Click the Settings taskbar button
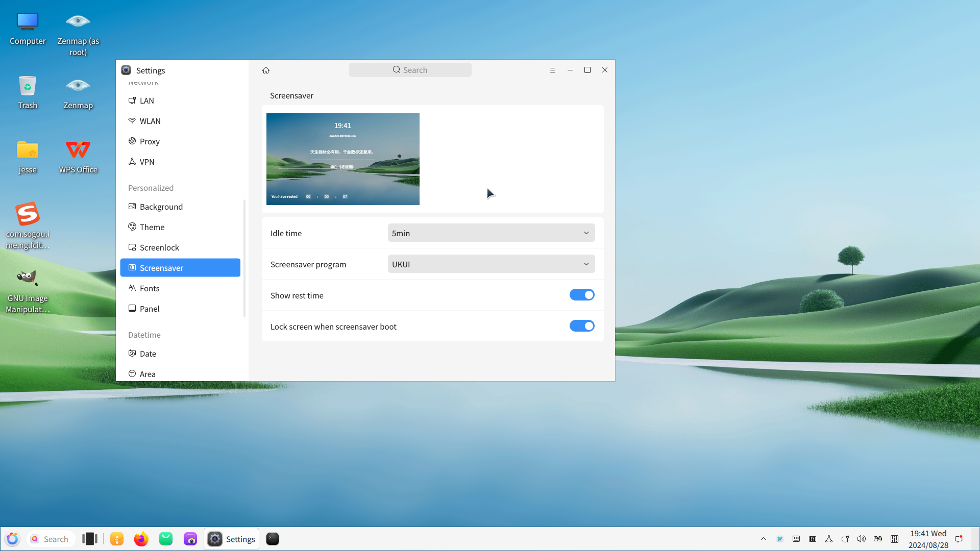This screenshot has height=551, width=980. 232,539
